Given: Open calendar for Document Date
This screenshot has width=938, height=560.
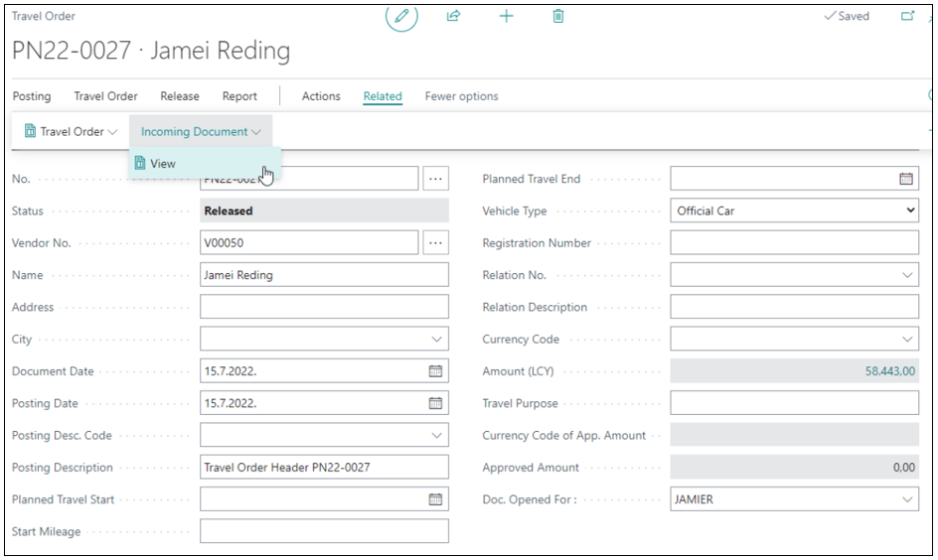Looking at the screenshot, I should [435, 371].
